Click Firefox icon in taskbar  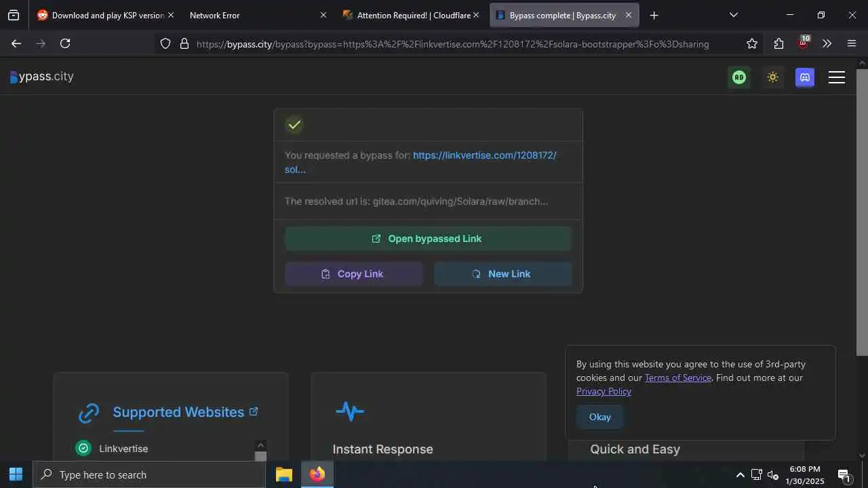pyautogui.click(x=317, y=474)
